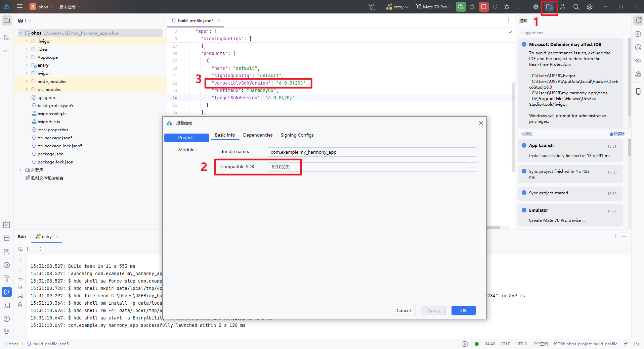
Task: Open Search Everywhere magnifier
Action: coord(576,7)
